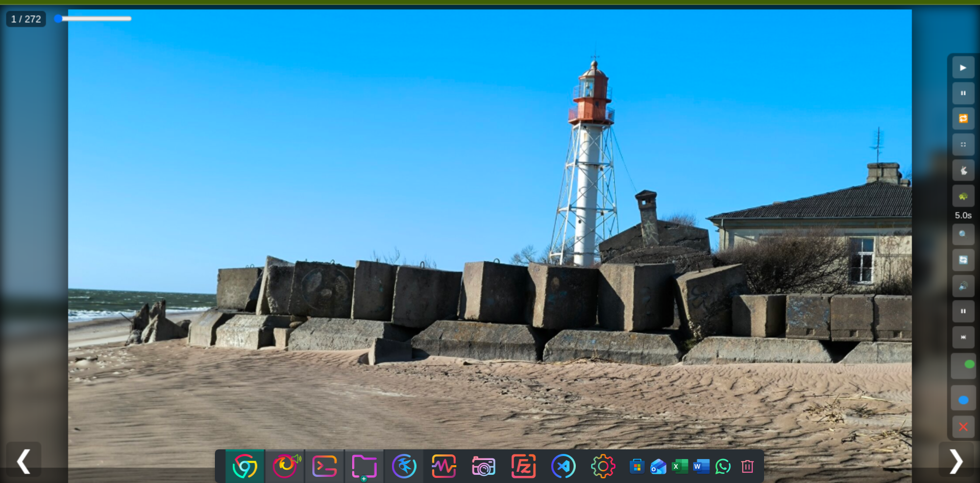
Task: Slow down slideshow with the turtle icon
Action: click(x=963, y=196)
